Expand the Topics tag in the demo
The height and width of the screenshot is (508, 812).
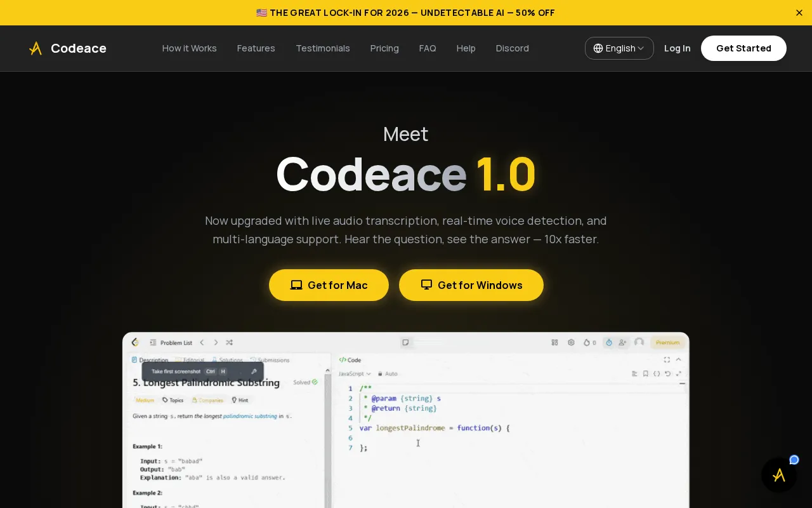coord(173,400)
